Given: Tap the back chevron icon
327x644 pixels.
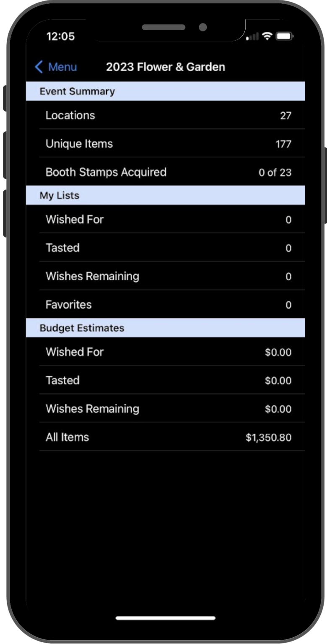Looking at the screenshot, I should [39, 67].
